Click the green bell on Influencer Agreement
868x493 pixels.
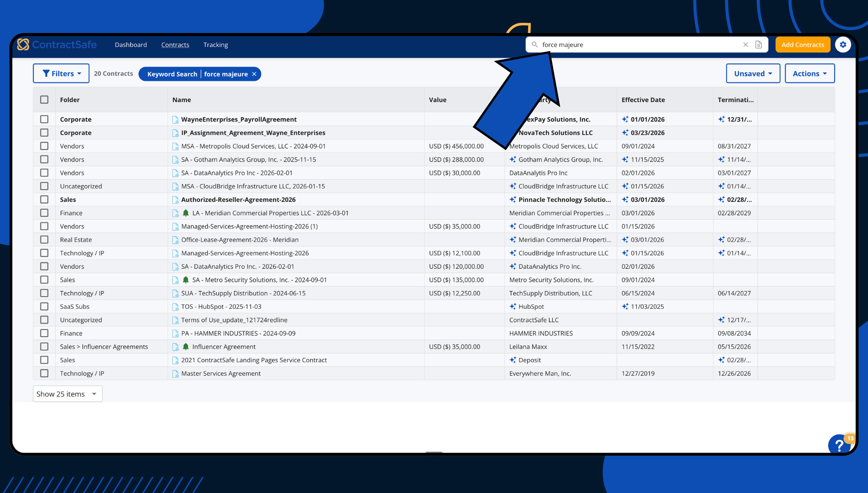(x=186, y=347)
